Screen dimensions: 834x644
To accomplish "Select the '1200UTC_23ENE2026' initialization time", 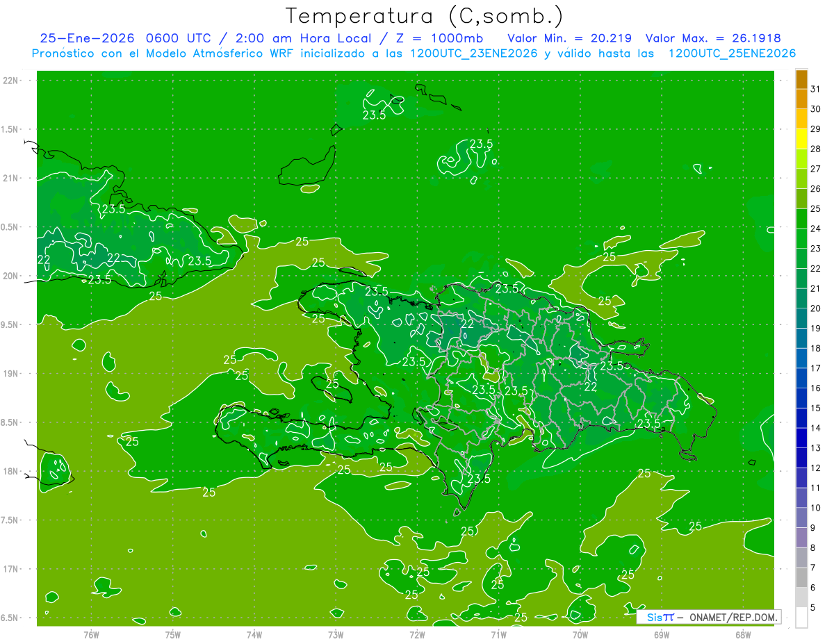I will (x=473, y=53).
